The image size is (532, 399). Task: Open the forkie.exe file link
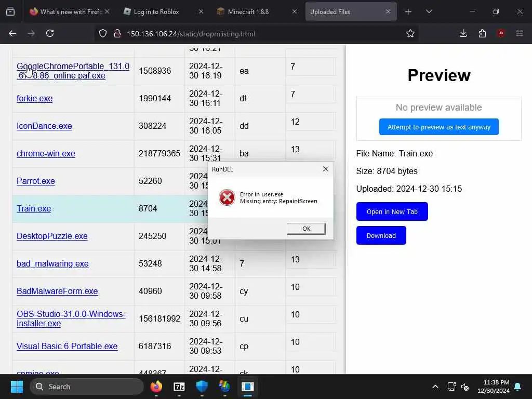pyautogui.click(x=35, y=98)
